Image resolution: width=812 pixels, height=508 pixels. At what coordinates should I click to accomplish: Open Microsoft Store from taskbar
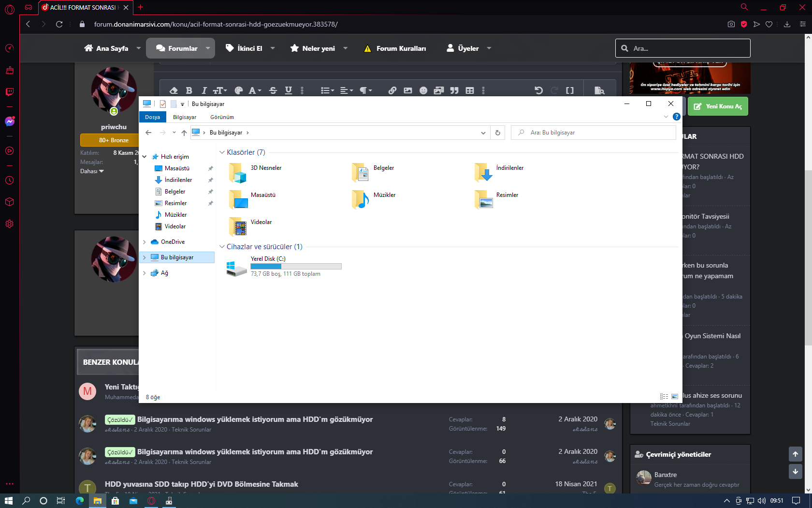coord(115,501)
